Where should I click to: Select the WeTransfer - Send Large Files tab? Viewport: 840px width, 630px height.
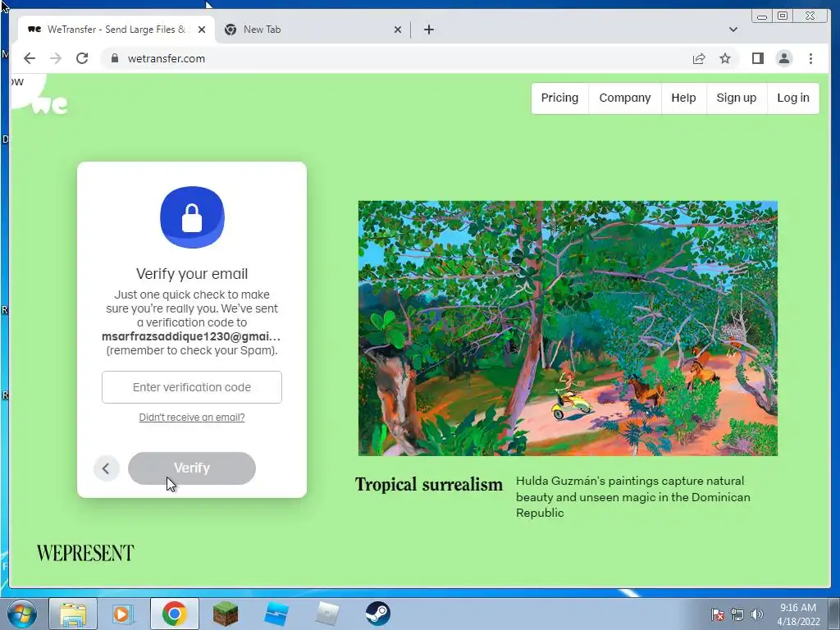tap(115, 30)
